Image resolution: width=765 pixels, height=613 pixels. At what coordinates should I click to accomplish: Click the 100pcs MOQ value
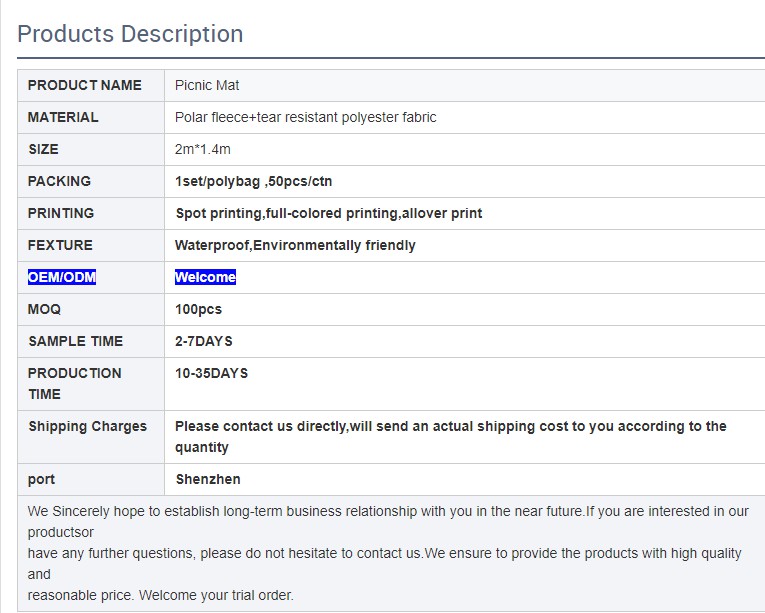pos(198,309)
